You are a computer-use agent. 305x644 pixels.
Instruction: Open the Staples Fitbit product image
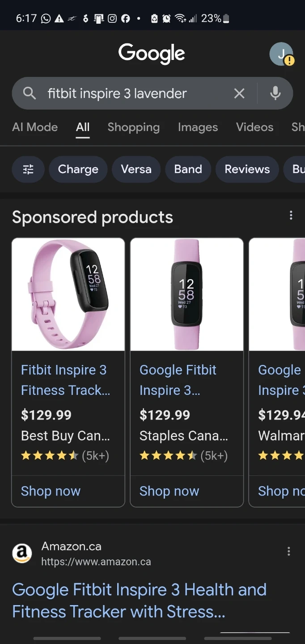click(186, 295)
